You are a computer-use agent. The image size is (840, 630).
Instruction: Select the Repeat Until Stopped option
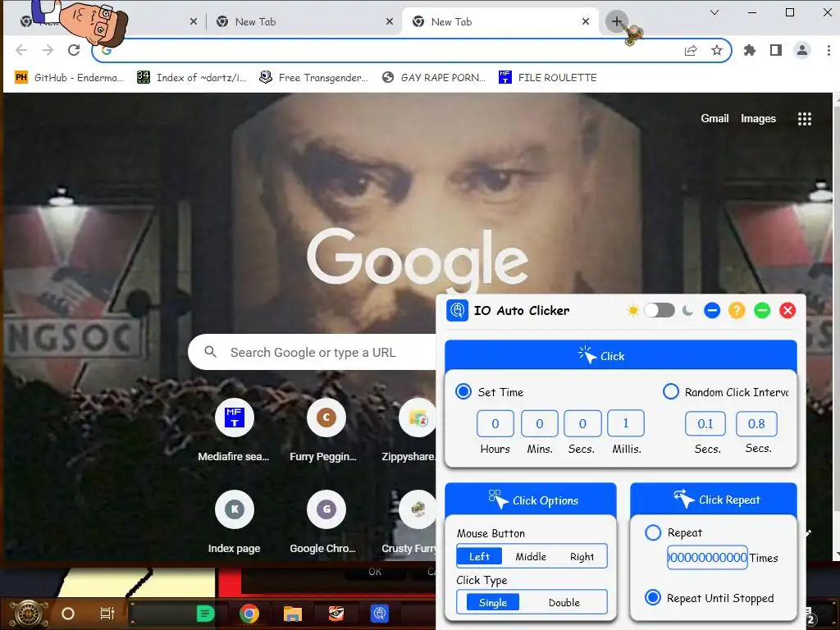(x=653, y=597)
